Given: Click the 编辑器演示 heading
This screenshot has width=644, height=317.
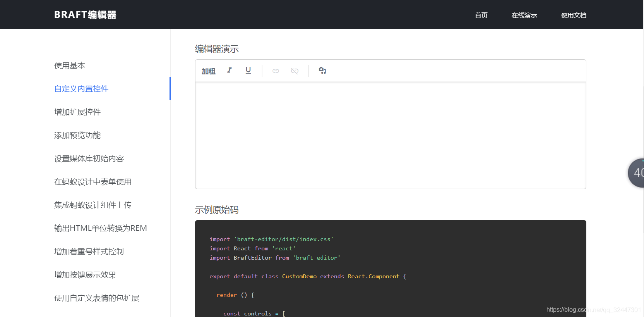Looking at the screenshot, I should click(217, 49).
